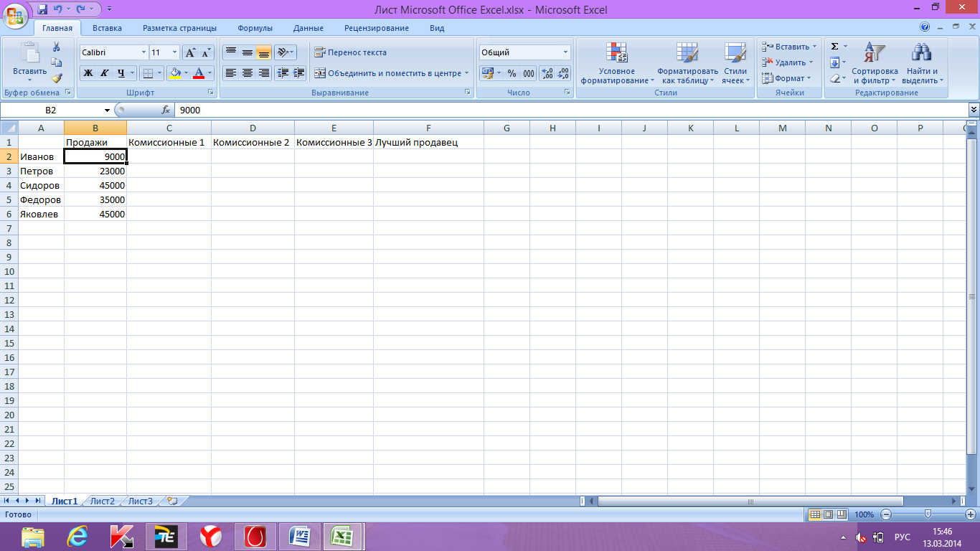Open the Calibri font name dropdown
Image resolution: width=980 pixels, height=551 pixels.
tap(143, 52)
